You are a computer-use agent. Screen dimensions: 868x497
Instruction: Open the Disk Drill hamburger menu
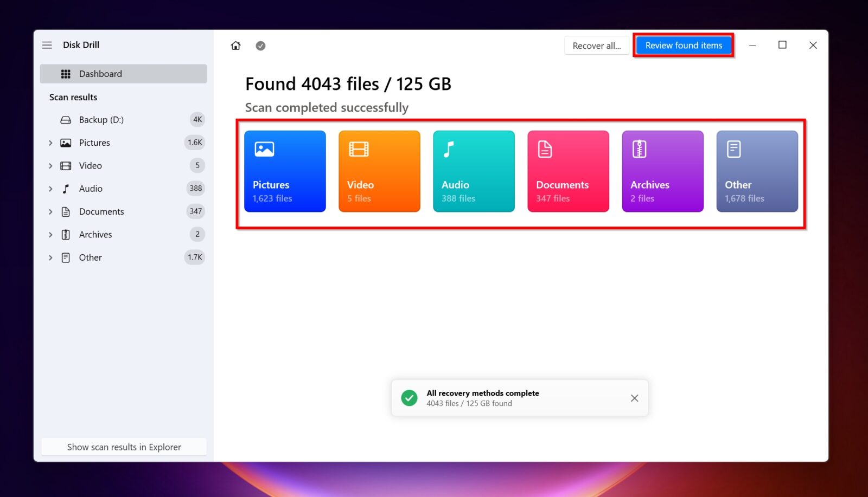tap(47, 45)
